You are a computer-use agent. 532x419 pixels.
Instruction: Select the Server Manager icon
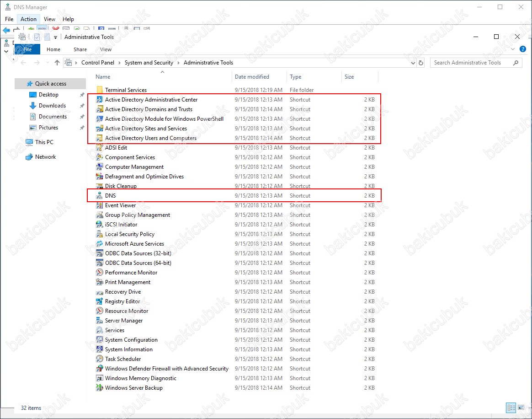tap(100, 321)
